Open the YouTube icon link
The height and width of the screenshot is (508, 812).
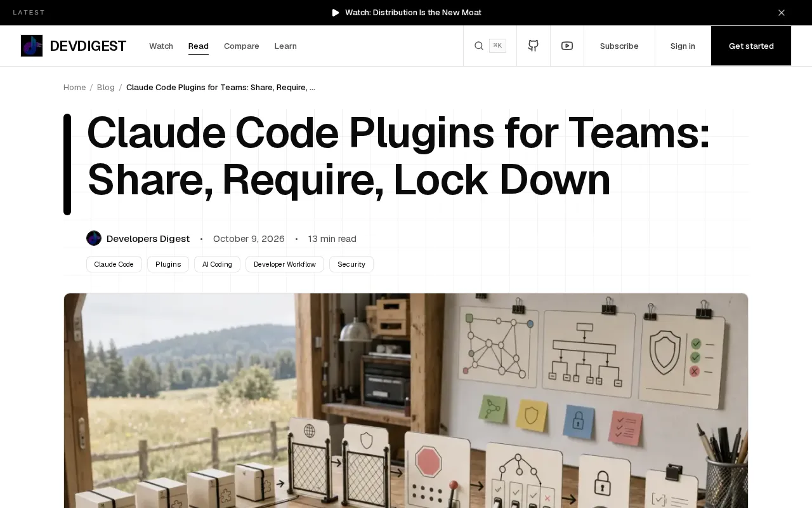click(x=567, y=46)
